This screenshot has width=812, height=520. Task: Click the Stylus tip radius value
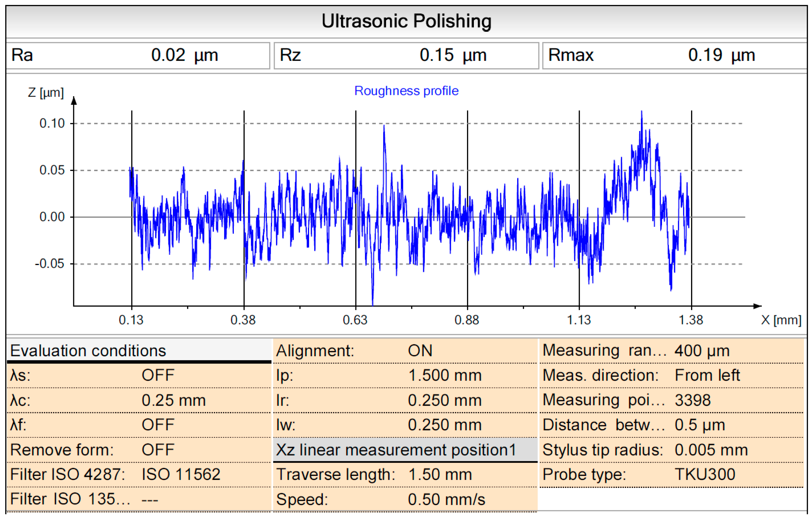click(711, 450)
